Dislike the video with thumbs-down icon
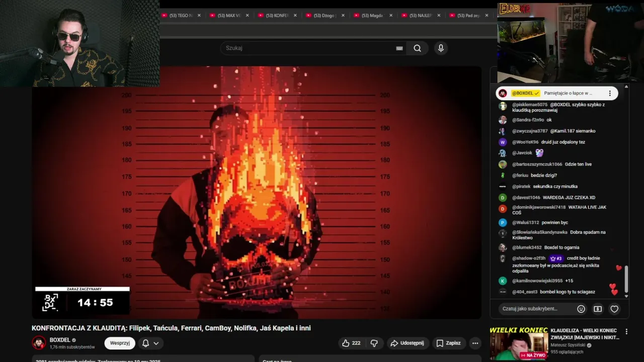This screenshot has height=362, width=644. pos(374,343)
